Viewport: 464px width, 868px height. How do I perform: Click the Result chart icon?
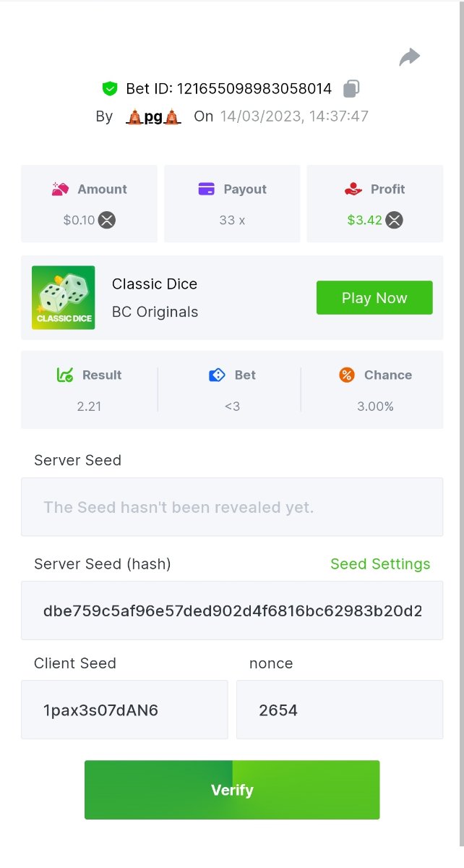(65, 375)
